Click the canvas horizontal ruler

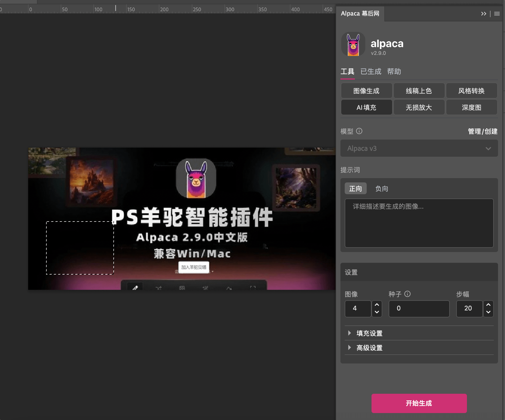pyautogui.click(x=168, y=9)
